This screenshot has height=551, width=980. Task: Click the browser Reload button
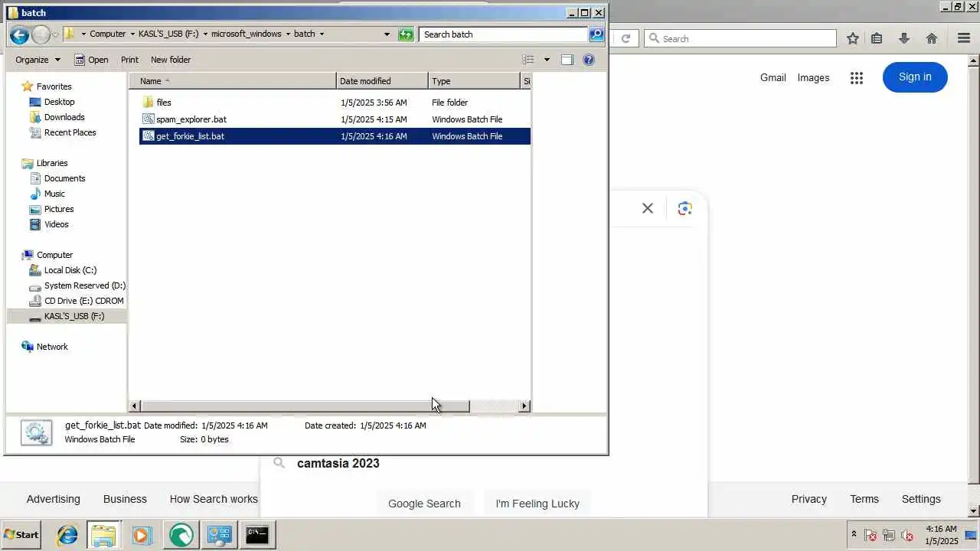[626, 38]
